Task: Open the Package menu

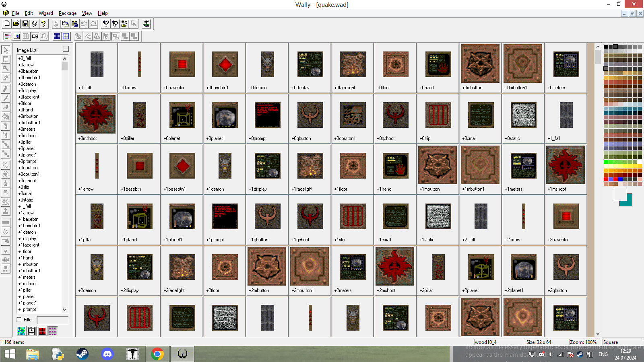Action: coord(67,13)
